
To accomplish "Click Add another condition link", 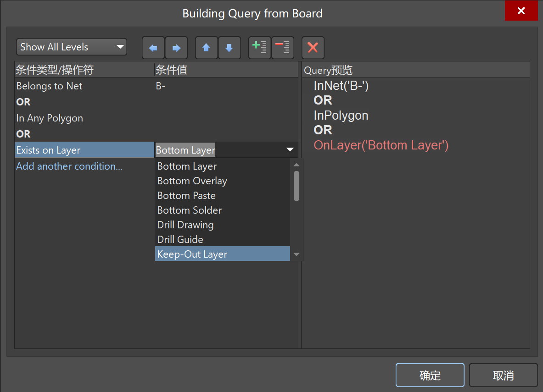I will click(69, 166).
